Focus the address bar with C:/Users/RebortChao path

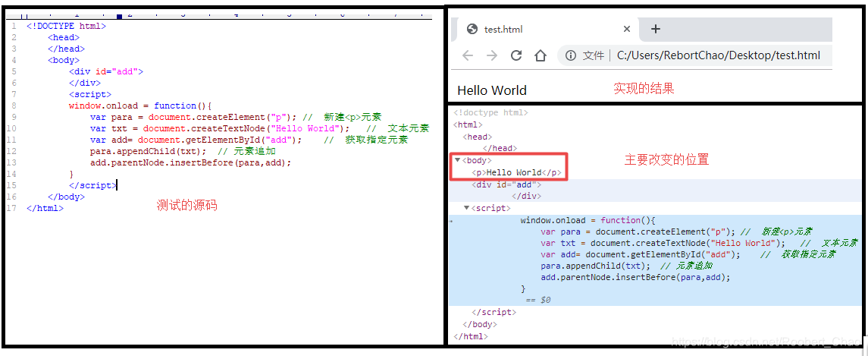pyautogui.click(x=719, y=55)
